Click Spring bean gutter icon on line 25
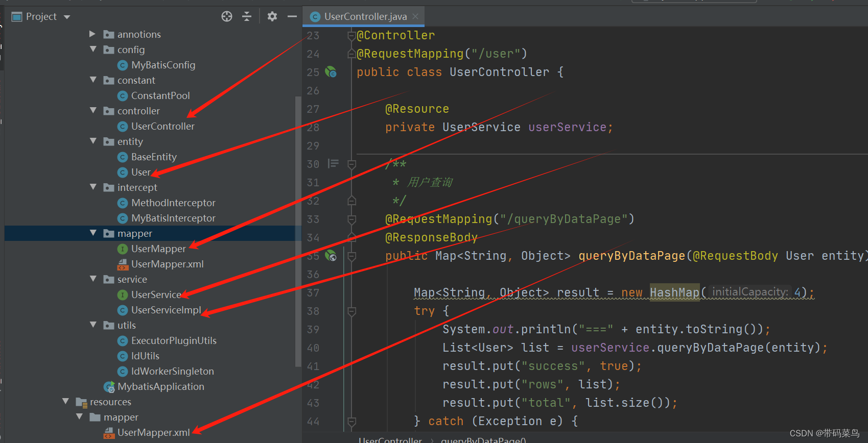Viewport: 868px width, 443px height. click(331, 72)
